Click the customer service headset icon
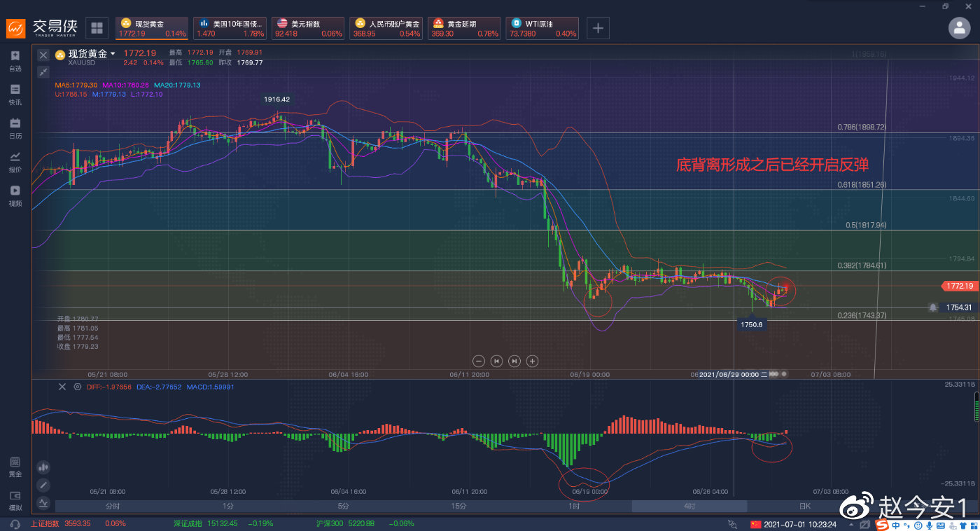Viewport: 980px width, 531px height. tap(15, 523)
